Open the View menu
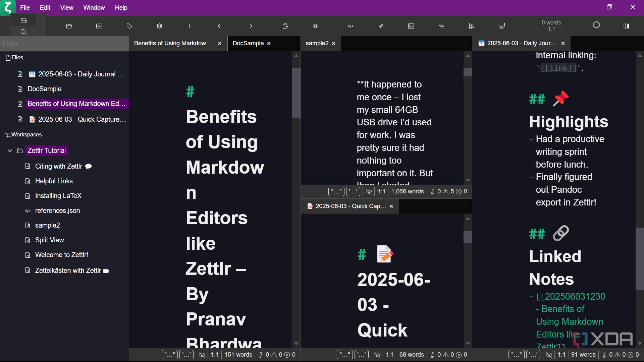The width and height of the screenshot is (644, 362). [x=67, y=7]
